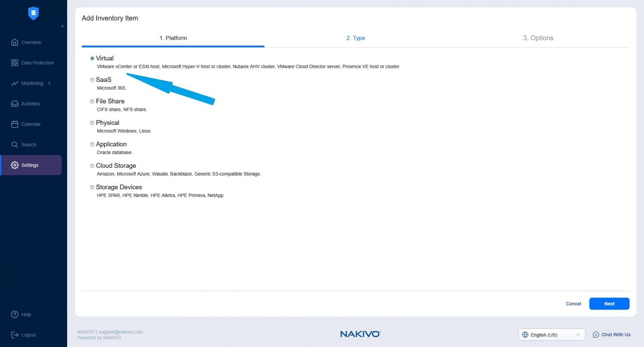
Task: Click the Storage Devices option label
Action: tap(119, 187)
